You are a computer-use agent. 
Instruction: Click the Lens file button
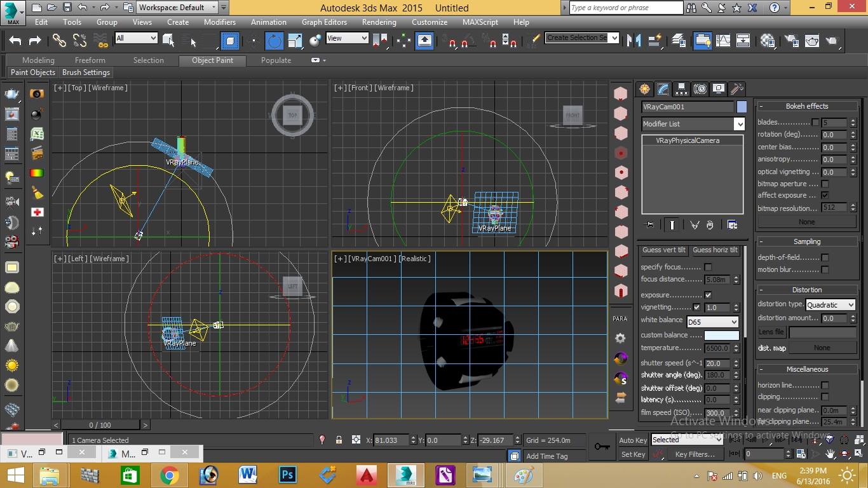[x=771, y=332]
